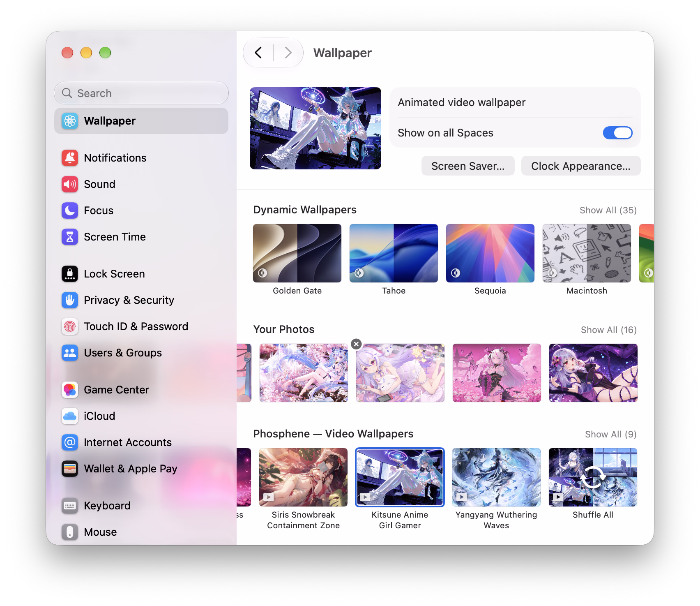Open Internet Accounts pane
The height and width of the screenshot is (606, 700).
(141, 442)
